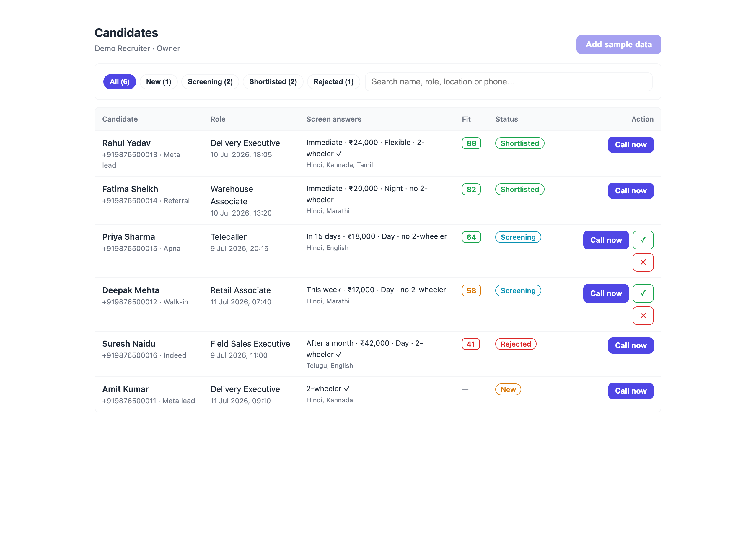Focus the candidate search field
The width and height of the screenshot is (756, 555).
508,82
